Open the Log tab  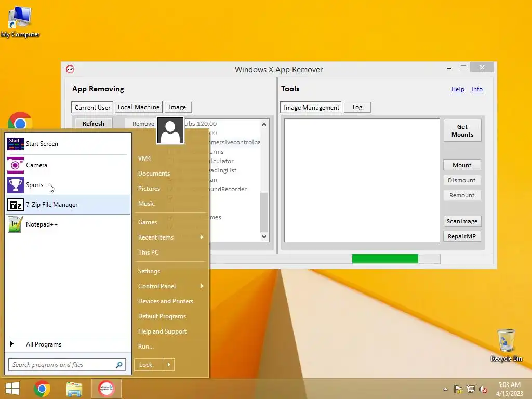coord(357,107)
